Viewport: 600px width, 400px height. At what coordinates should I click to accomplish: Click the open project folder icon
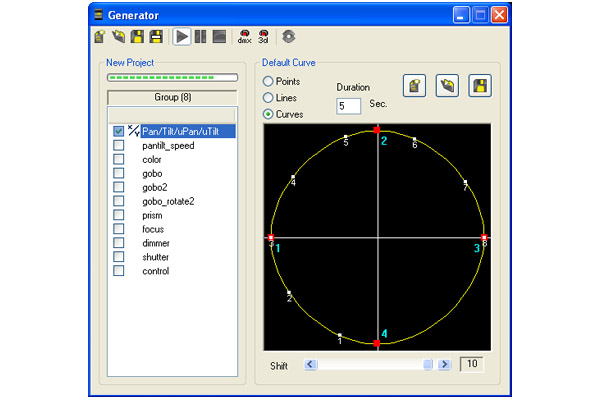click(119, 37)
